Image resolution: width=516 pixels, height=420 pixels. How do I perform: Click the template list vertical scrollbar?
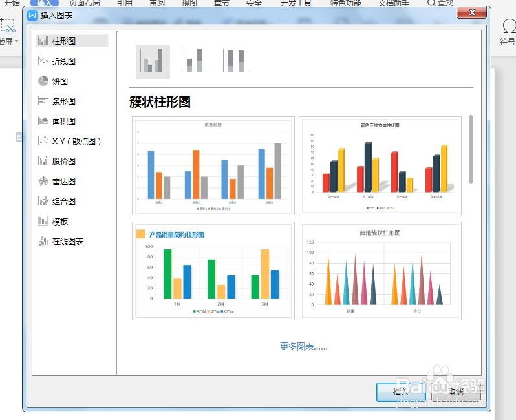pyautogui.click(x=471, y=149)
